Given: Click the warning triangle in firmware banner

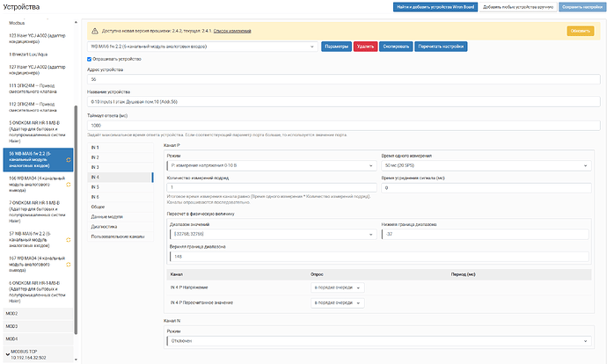Looking at the screenshot, I should [95, 31].
